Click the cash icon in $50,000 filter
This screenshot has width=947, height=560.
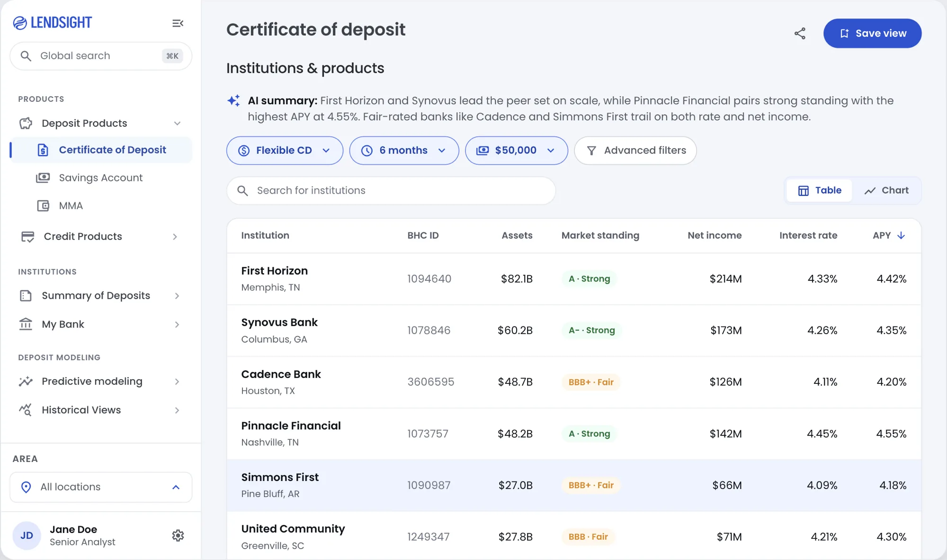482,151
